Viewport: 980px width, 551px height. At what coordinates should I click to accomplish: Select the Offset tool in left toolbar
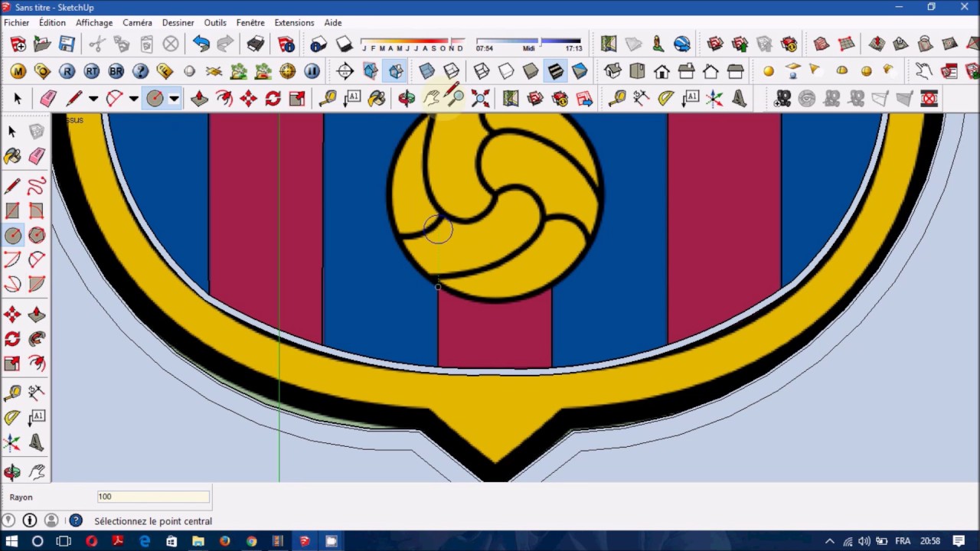pos(37,364)
